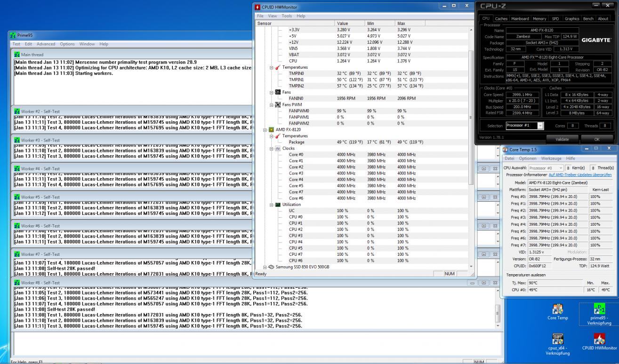The height and width of the screenshot is (364, 619).
Task: Click the Utilization node graph icon
Action: pyautogui.click(x=277, y=205)
